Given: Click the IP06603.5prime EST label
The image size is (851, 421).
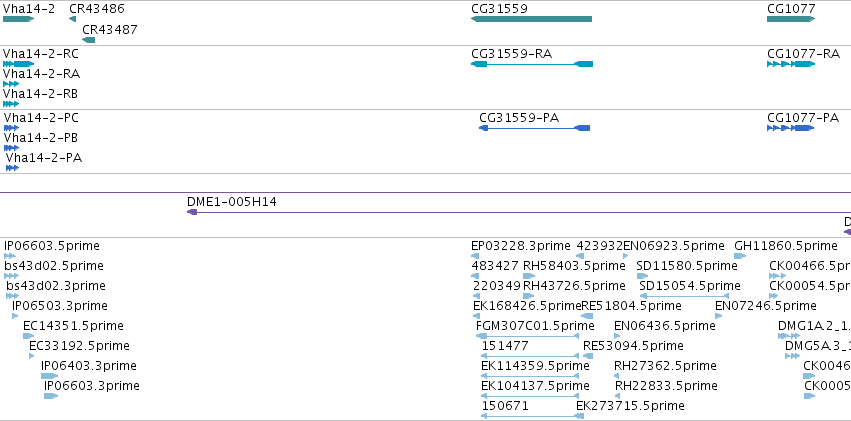Looking at the screenshot, I should tap(52, 246).
